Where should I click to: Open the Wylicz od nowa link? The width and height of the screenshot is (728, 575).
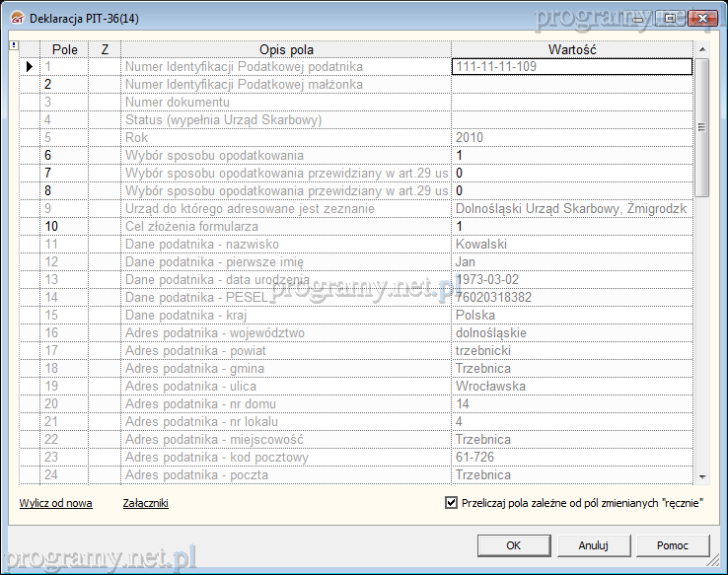coord(55,503)
